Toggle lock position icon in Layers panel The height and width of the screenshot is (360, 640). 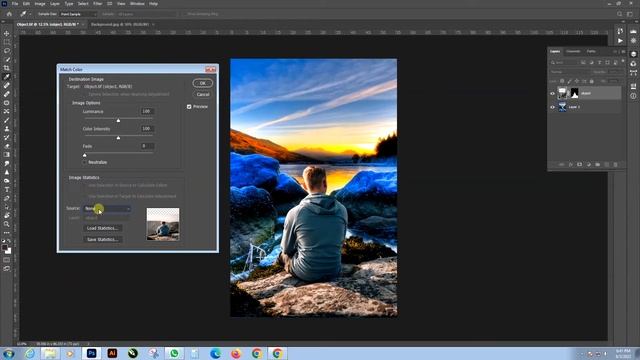coord(577,81)
